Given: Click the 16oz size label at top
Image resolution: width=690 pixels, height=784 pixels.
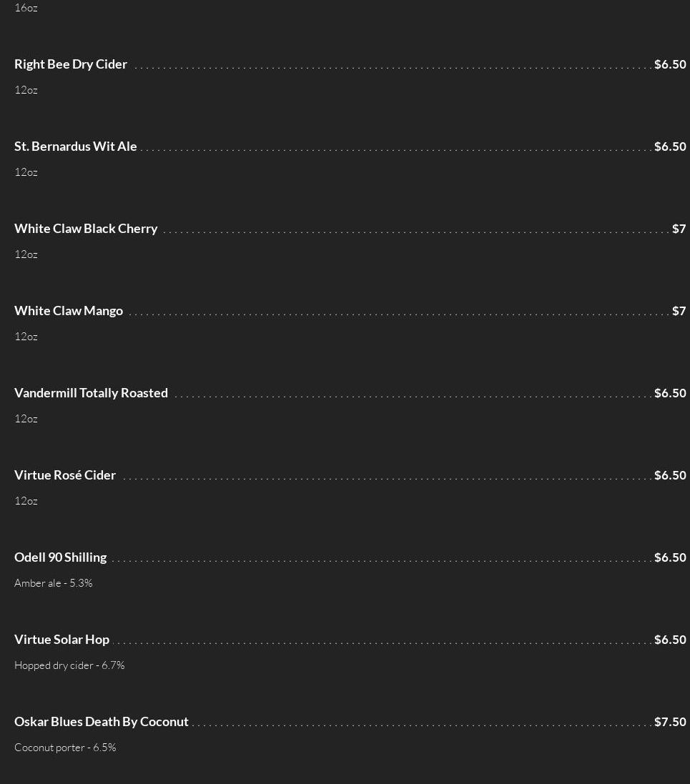Looking at the screenshot, I should (x=26, y=8).
